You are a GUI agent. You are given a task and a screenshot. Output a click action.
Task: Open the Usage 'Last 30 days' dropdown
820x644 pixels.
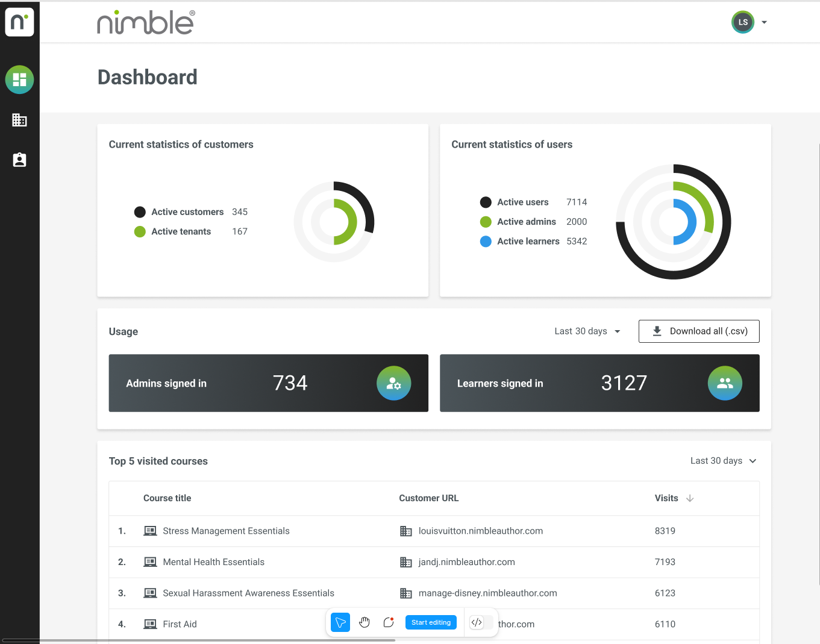pyautogui.click(x=587, y=331)
